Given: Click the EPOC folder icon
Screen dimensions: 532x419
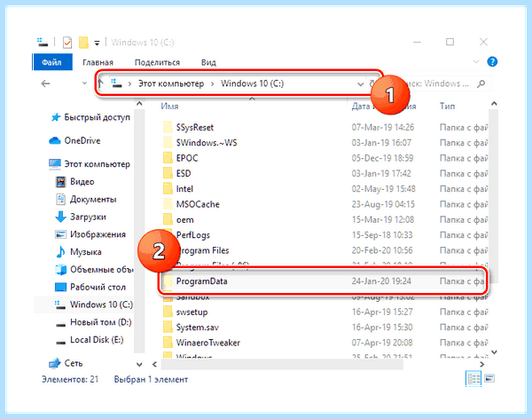Looking at the screenshot, I should (168, 158).
